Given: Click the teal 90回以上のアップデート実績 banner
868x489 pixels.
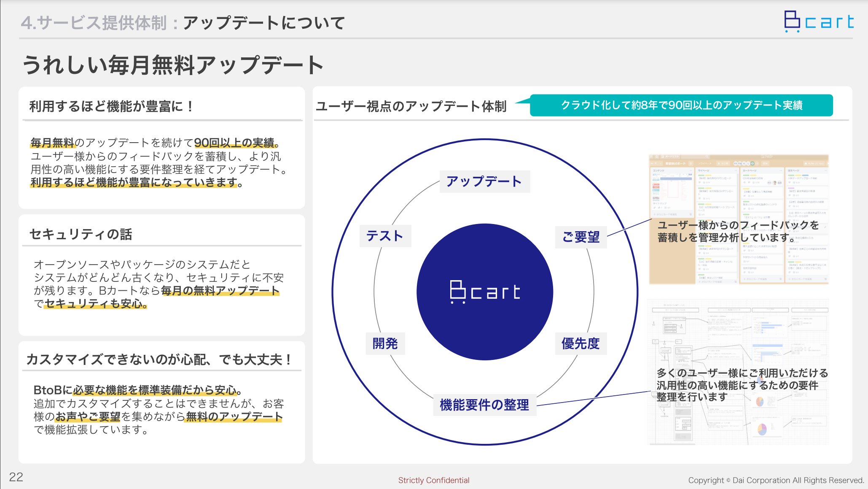Looking at the screenshot, I should pyautogui.click(x=681, y=105).
